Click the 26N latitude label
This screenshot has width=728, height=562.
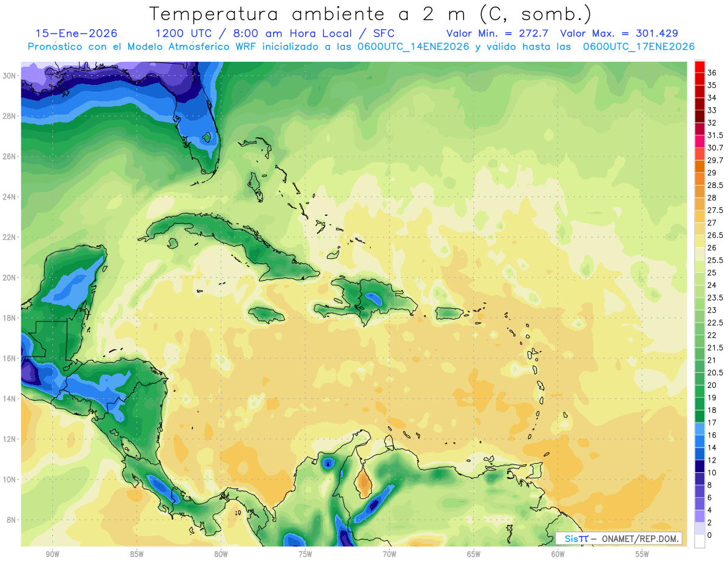pos(10,156)
